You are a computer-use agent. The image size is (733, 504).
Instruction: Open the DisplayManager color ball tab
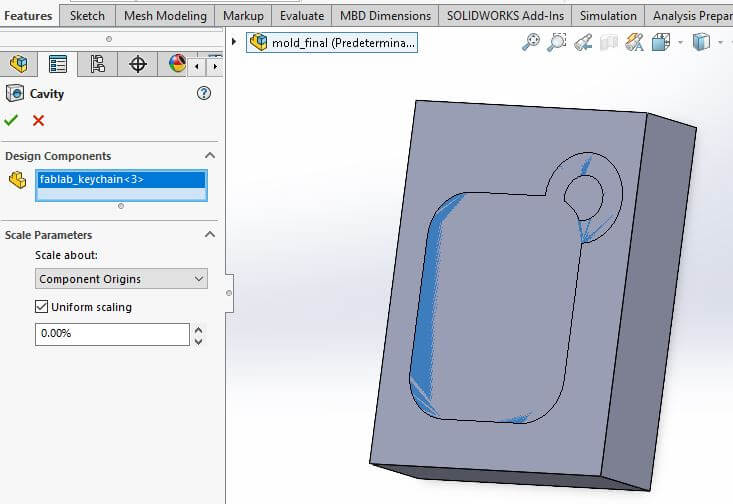(177, 64)
